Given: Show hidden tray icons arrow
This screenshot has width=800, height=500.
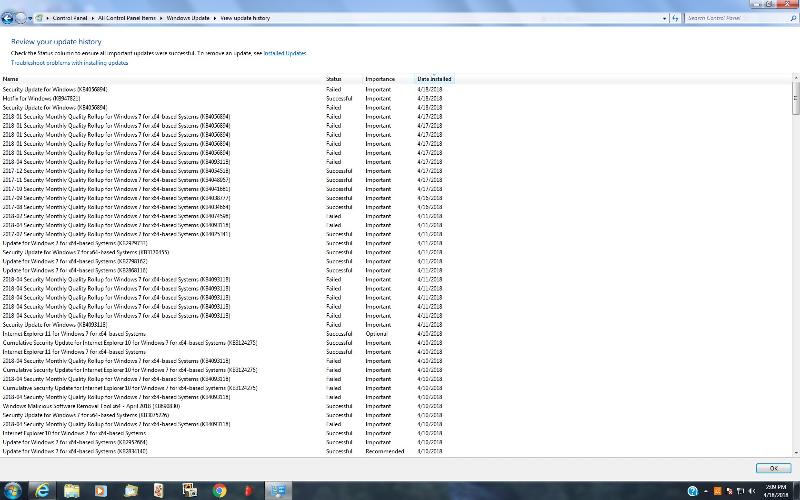Looking at the screenshot, I should (x=706, y=491).
